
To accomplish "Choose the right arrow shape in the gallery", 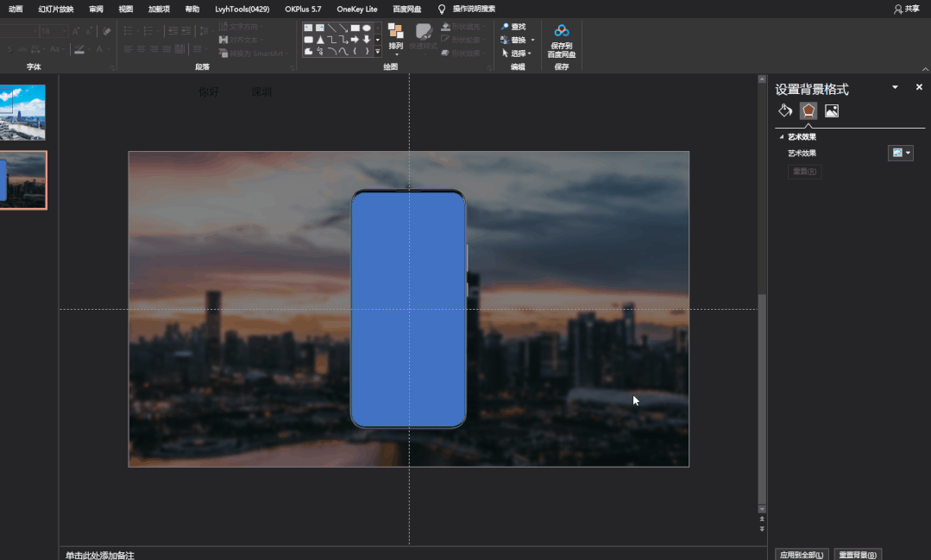I will pos(355,40).
